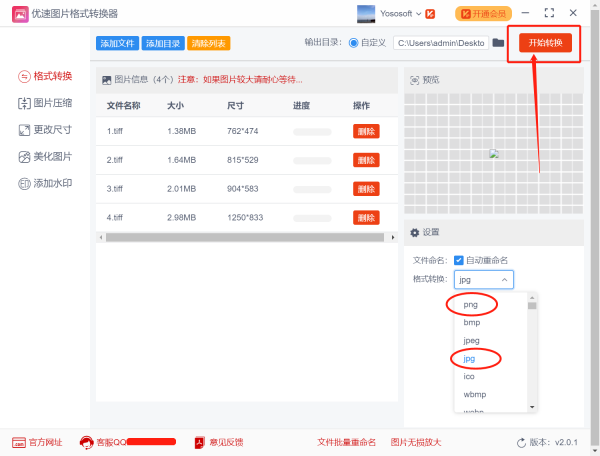This screenshot has height=456, width=600.
Task: Click the 开通会员 membership button
Action: click(483, 14)
